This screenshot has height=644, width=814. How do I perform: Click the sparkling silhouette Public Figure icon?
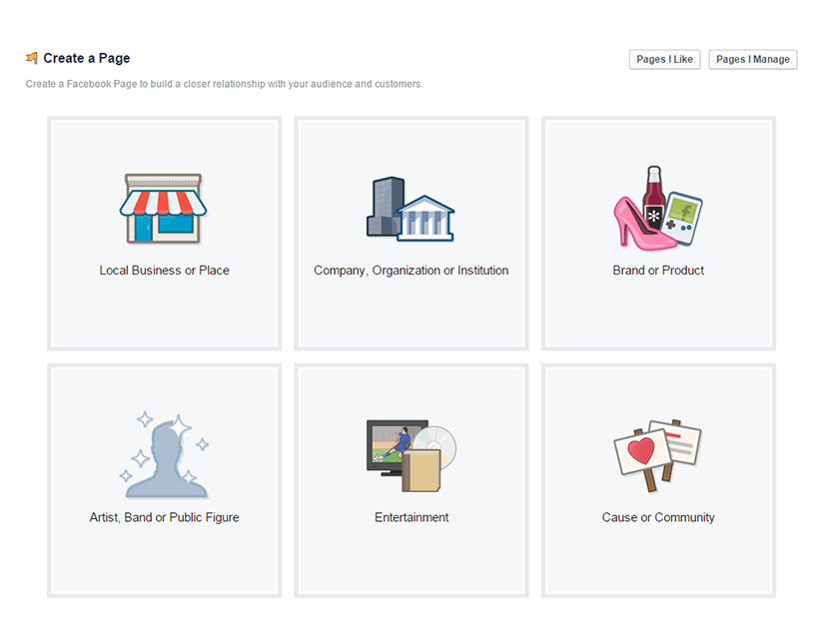pyautogui.click(x=164, y=455)
